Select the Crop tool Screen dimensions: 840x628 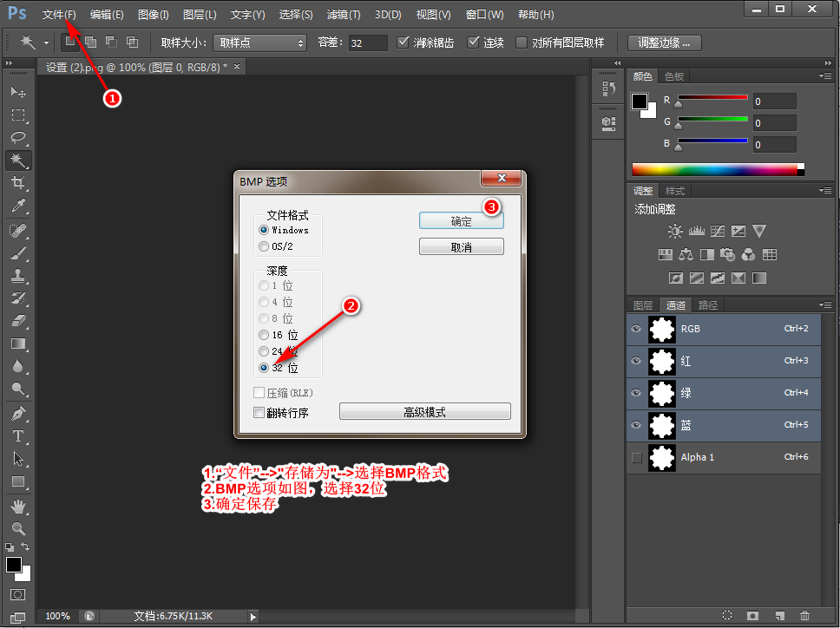(x=18, y=182)
